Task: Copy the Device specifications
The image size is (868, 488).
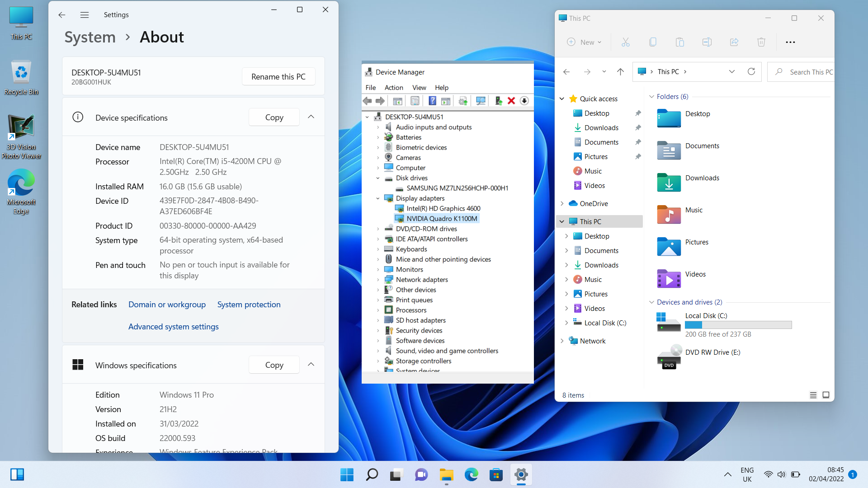Action: [274, 117]
